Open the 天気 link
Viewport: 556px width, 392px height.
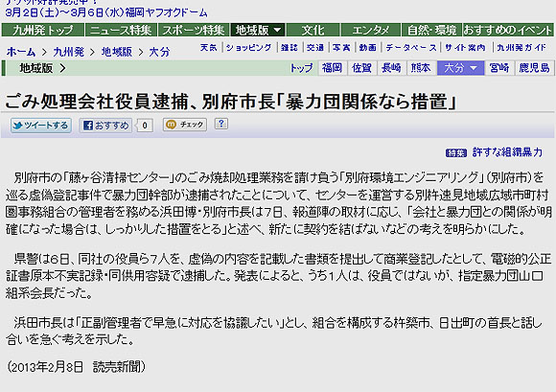[209, 48]
